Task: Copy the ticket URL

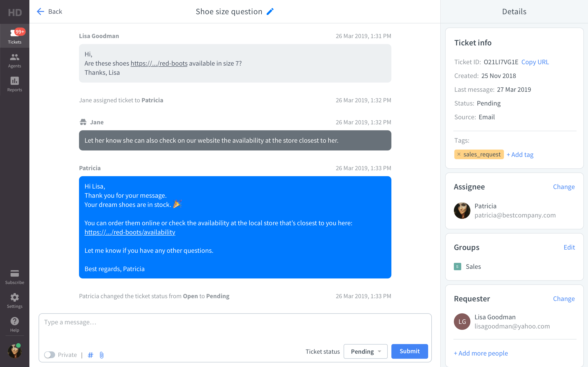Action: pos(535,62)
